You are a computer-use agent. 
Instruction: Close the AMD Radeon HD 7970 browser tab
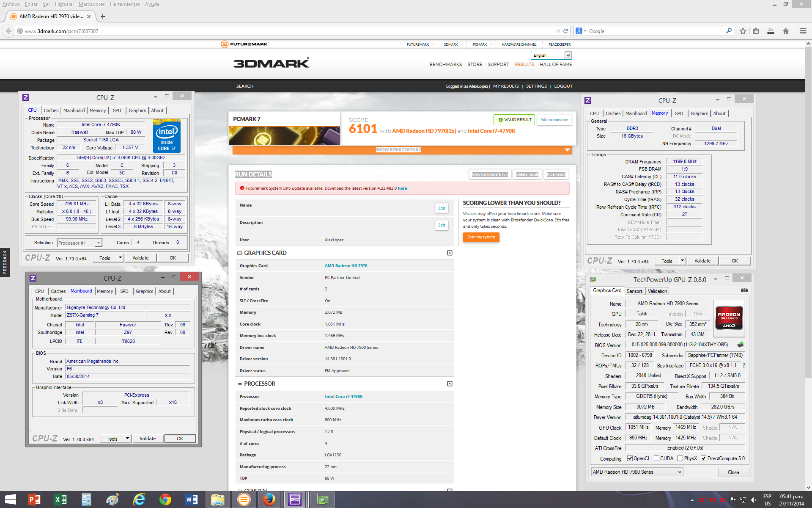click(89, 17)
